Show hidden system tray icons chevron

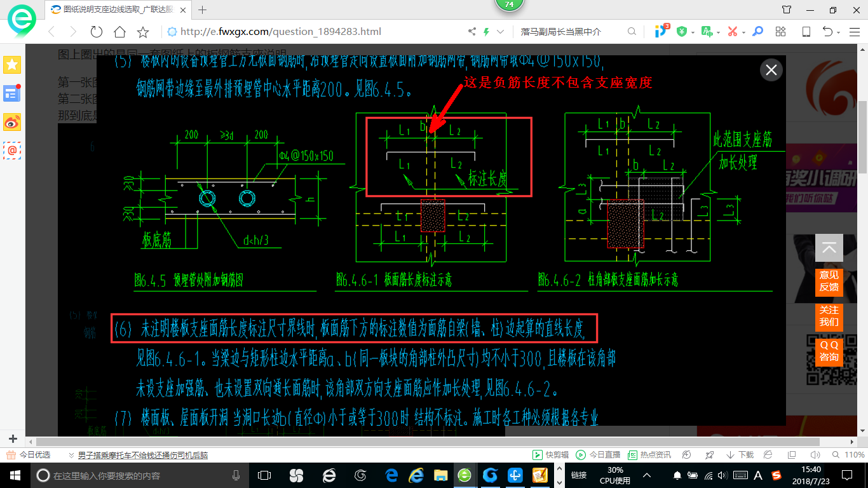tap(647, 475)
